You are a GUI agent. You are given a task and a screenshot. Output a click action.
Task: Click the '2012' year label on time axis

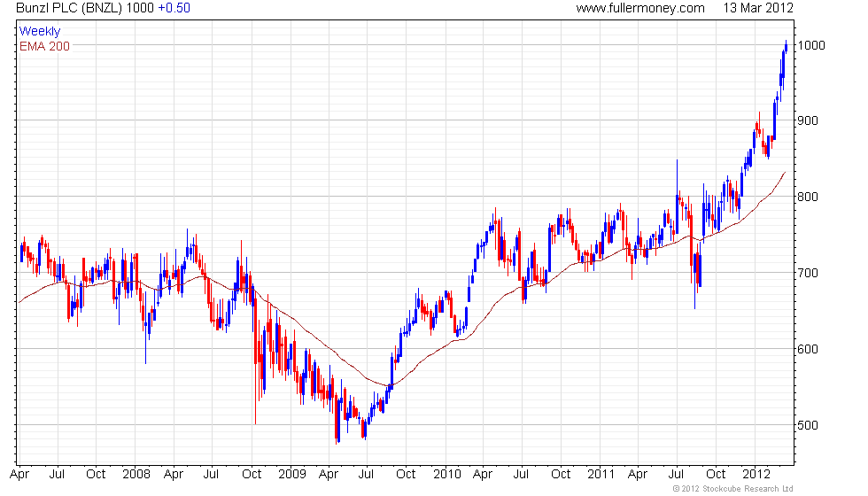[756, 475]
